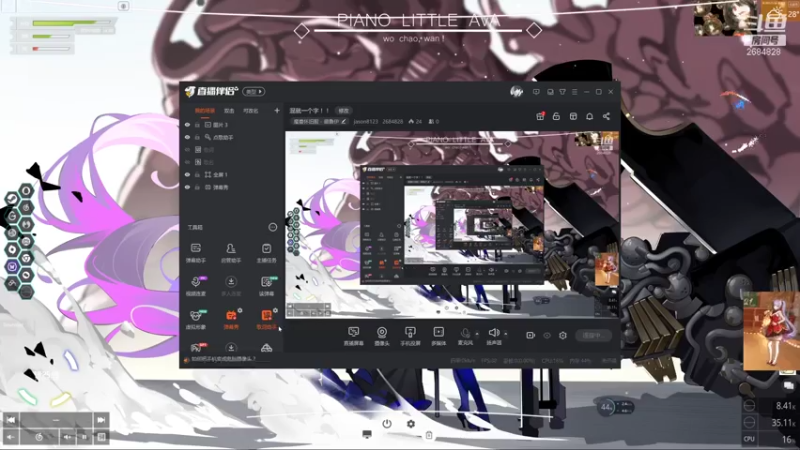The image size is (800, 450).
Task: Click the orange 弹幕秀 toolbox icon
Action: [x=231, y=316]
